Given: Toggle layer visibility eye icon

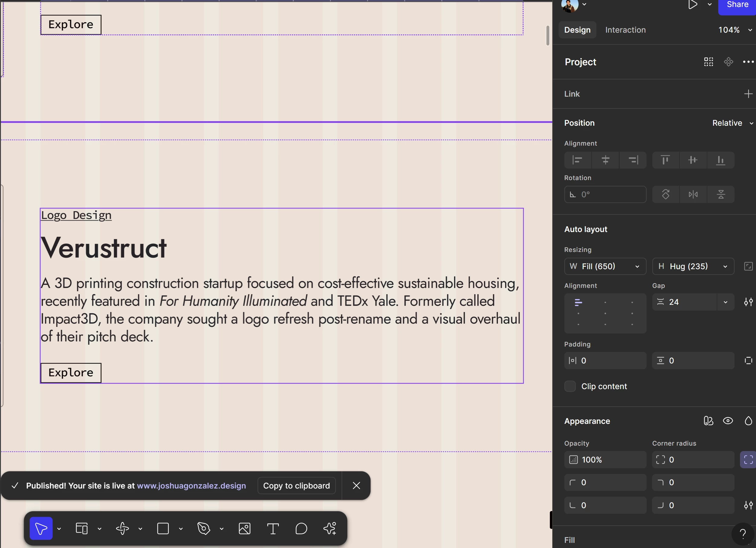Looking at the screenshot, I should point(728,421).
